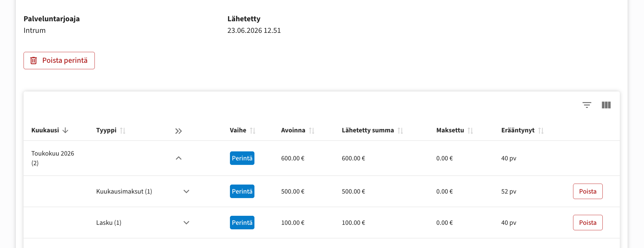Sort by Tyyppi column arrows

[x=123, y=130]
